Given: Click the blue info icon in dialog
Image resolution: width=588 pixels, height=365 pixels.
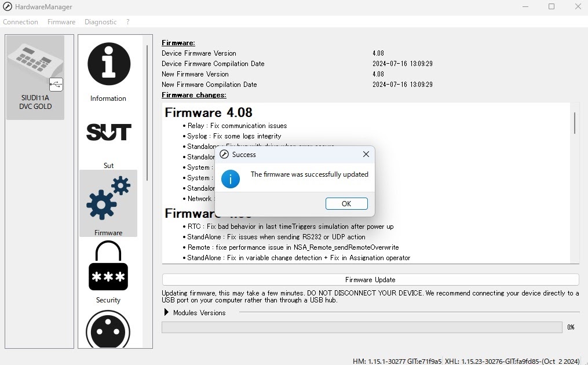Looking at the screenshot, I should click(231, 178).
